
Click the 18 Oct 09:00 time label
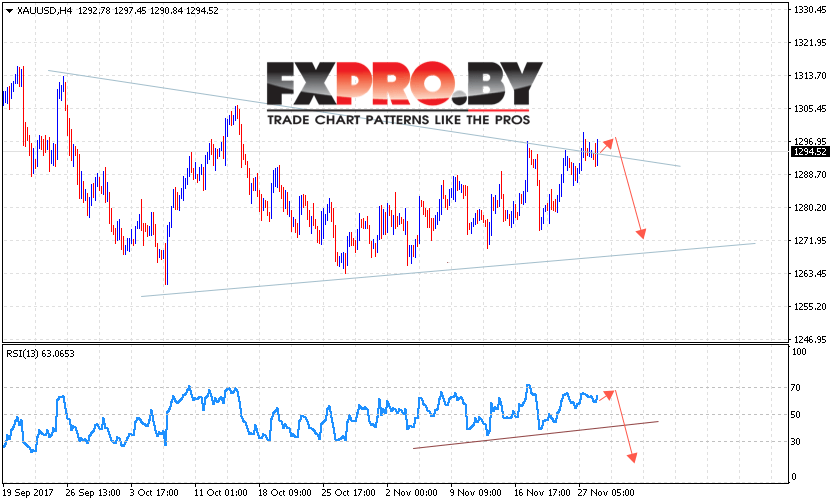point(285,493)
